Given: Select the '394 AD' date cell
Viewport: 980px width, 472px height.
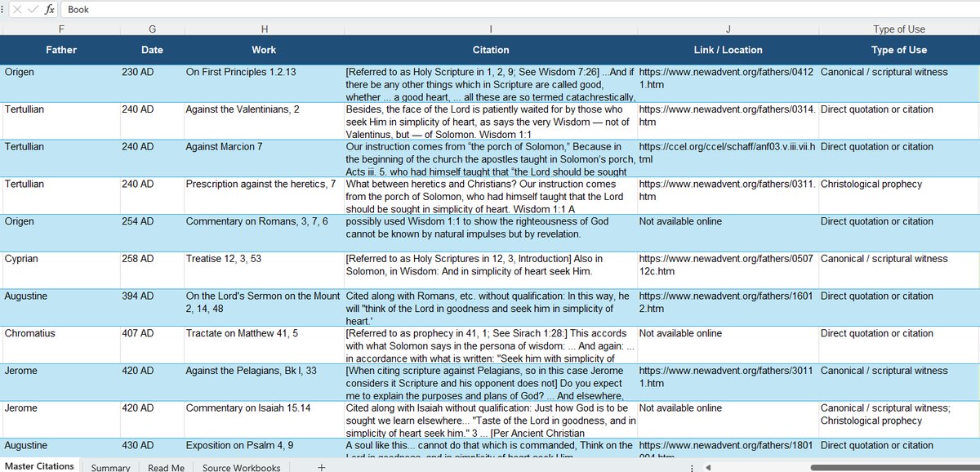Looking at the screenshot, I should point(152,307).
